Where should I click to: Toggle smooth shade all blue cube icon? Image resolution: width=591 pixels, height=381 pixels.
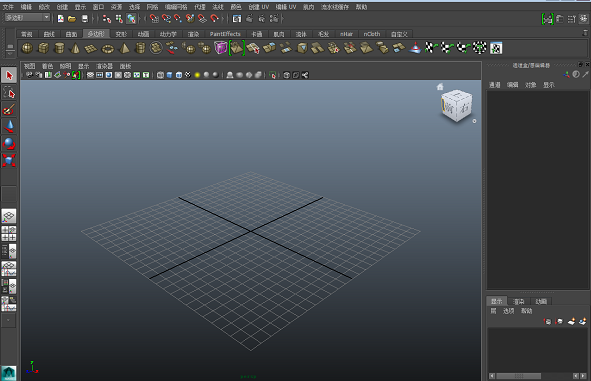coord(170,75)
